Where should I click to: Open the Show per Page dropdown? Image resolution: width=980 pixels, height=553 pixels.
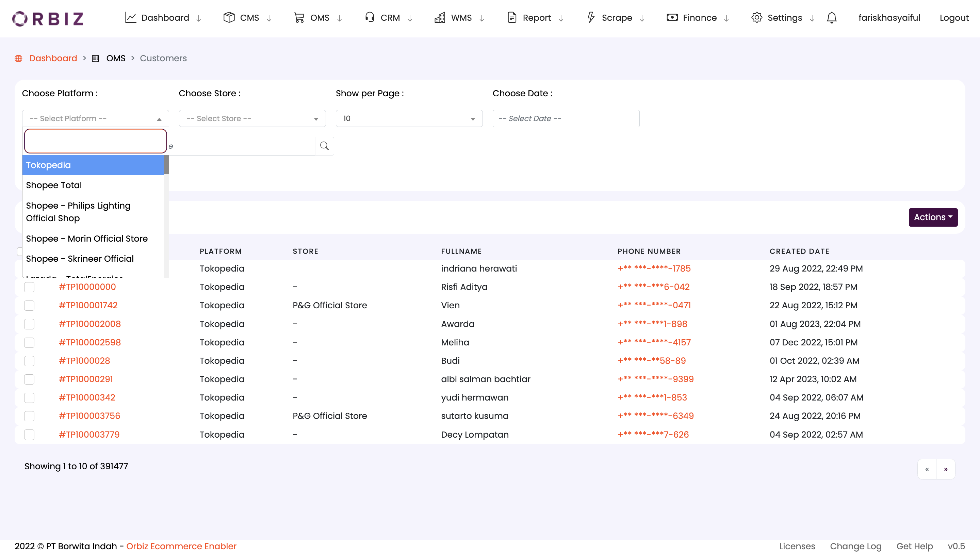pyautogui.click(x=409, y=118)
